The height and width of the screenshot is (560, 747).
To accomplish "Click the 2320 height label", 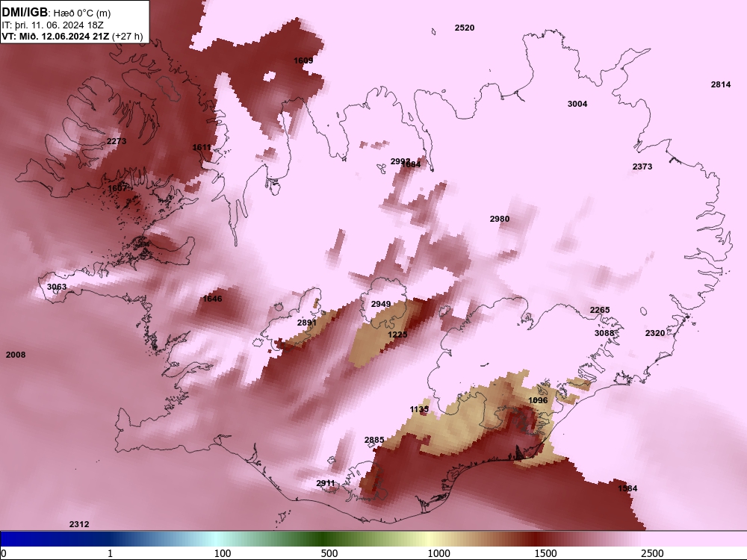I will coord(655,333).
